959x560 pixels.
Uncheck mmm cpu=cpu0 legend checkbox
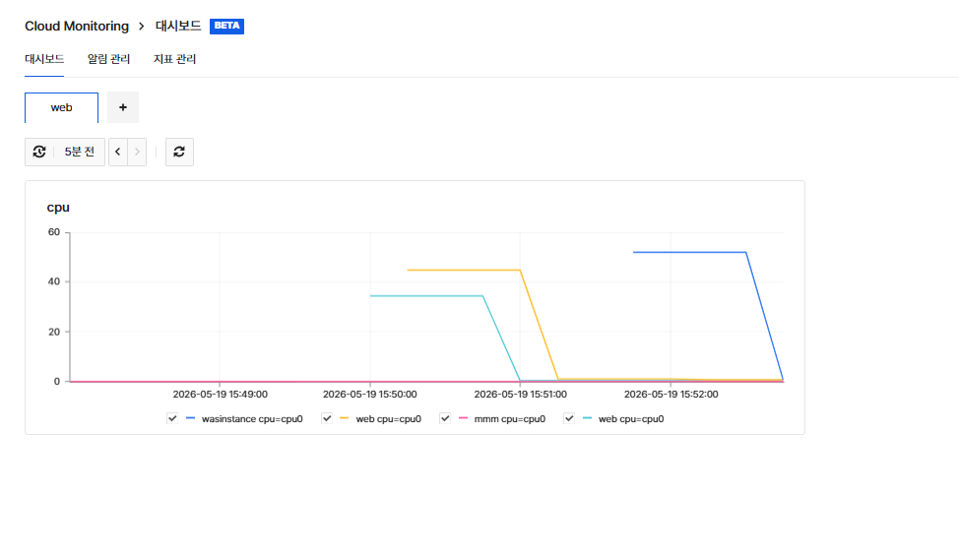445,419
